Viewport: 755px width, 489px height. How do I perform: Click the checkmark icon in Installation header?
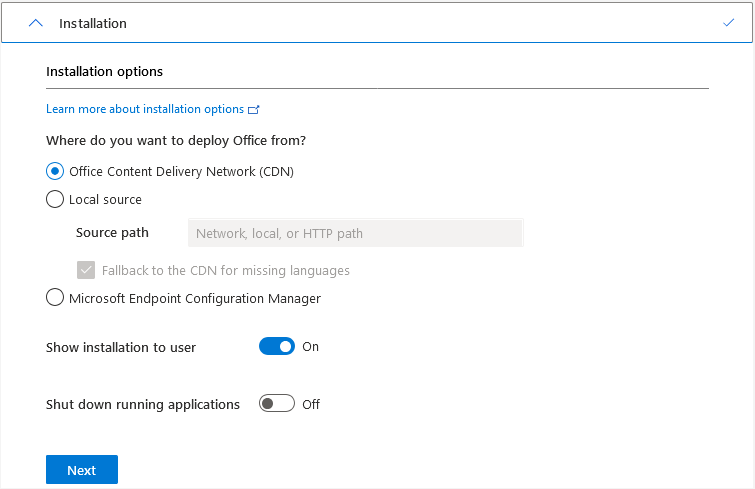click(728, 22)
